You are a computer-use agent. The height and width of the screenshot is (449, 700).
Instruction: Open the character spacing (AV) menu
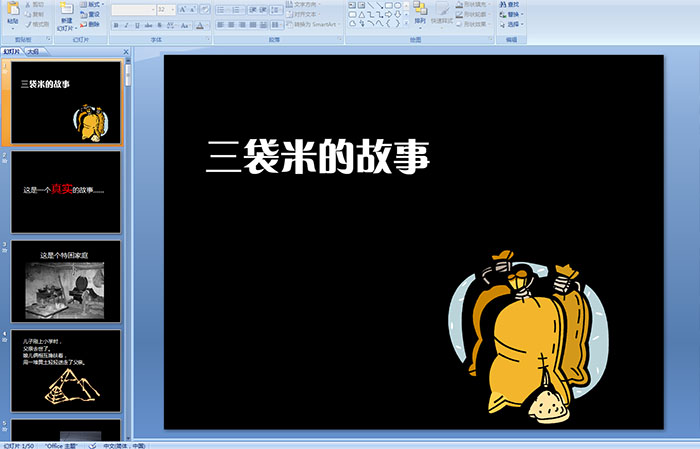[x=171, y=25]
